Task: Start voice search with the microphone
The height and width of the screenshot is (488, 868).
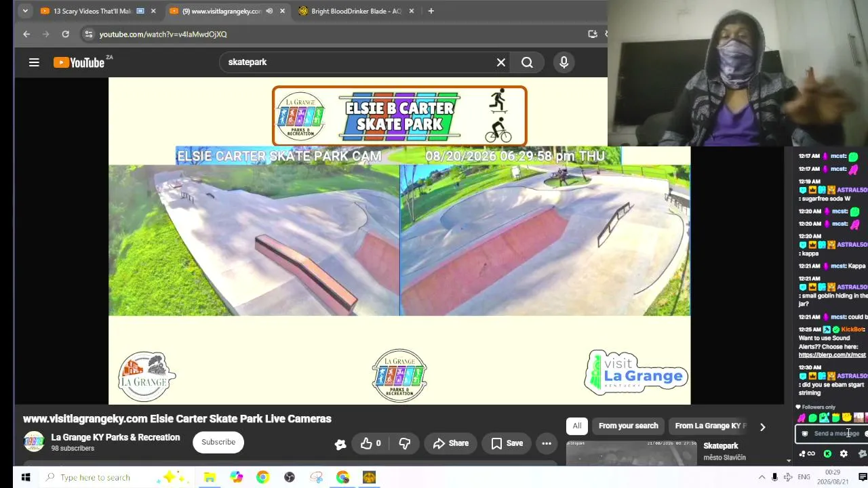Action: 564,62
